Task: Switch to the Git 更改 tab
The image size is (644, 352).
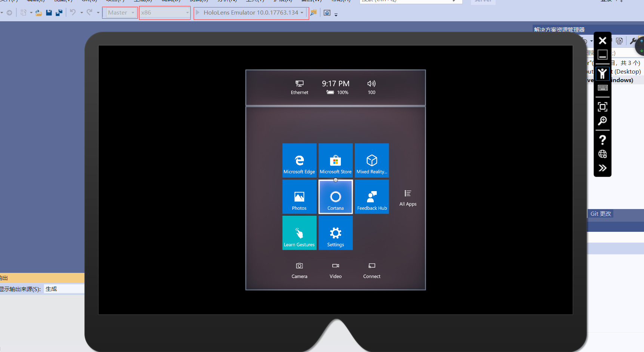Action: (x=601, y=214)
